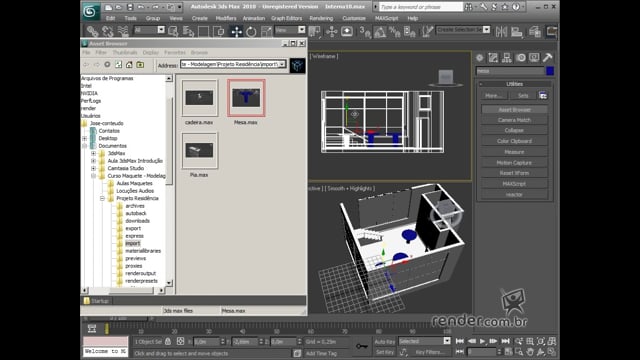Image resolution: width=640 pixels, height=360 pixels.
Task: Click the Mirror tool icon
Action: 501,31
